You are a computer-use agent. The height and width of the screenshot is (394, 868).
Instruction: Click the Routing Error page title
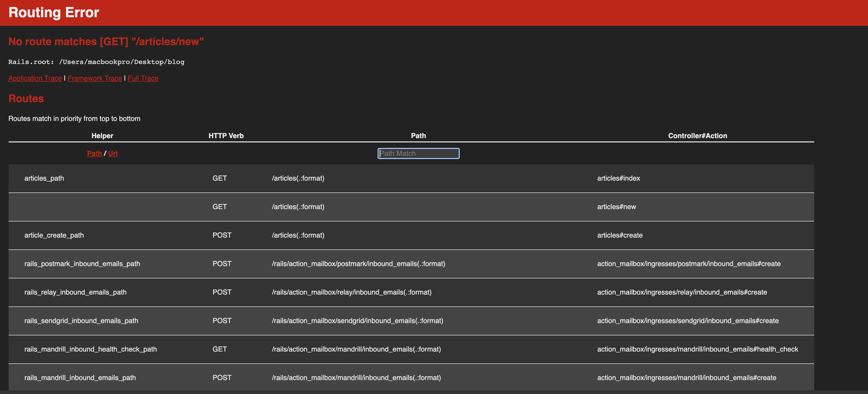coord(54,12)
